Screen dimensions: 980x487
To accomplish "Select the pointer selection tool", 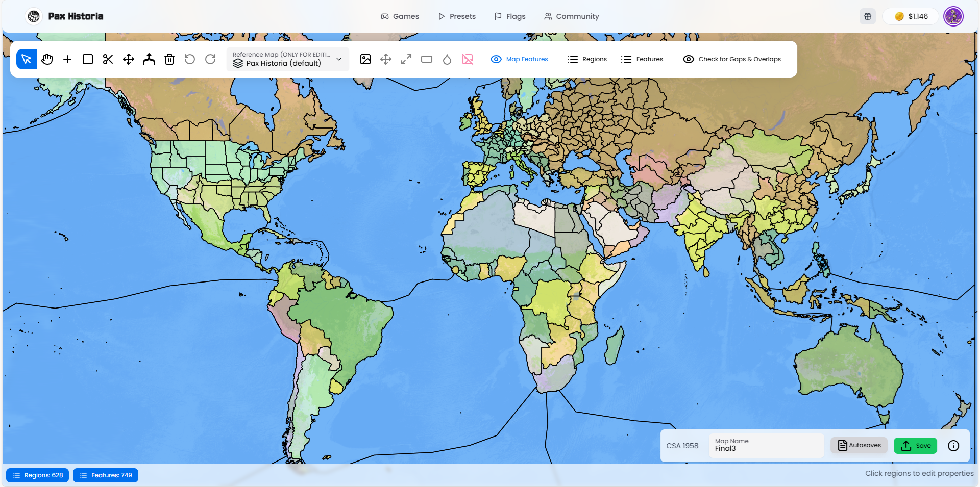I will [x=27, y=59].
